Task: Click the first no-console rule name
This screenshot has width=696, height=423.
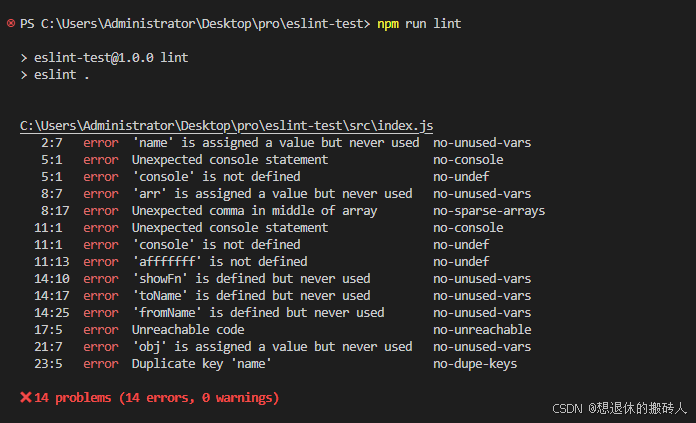Action: (468, 160)
